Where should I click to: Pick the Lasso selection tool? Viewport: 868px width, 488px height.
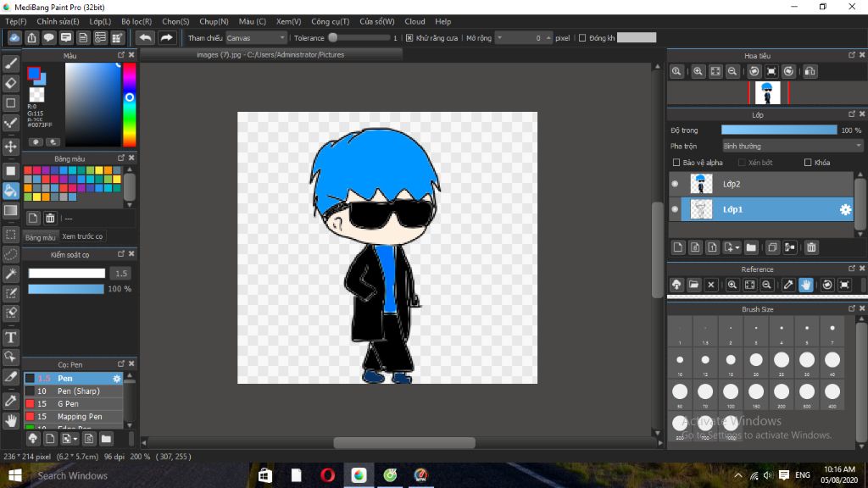click(x=10, y=254)
